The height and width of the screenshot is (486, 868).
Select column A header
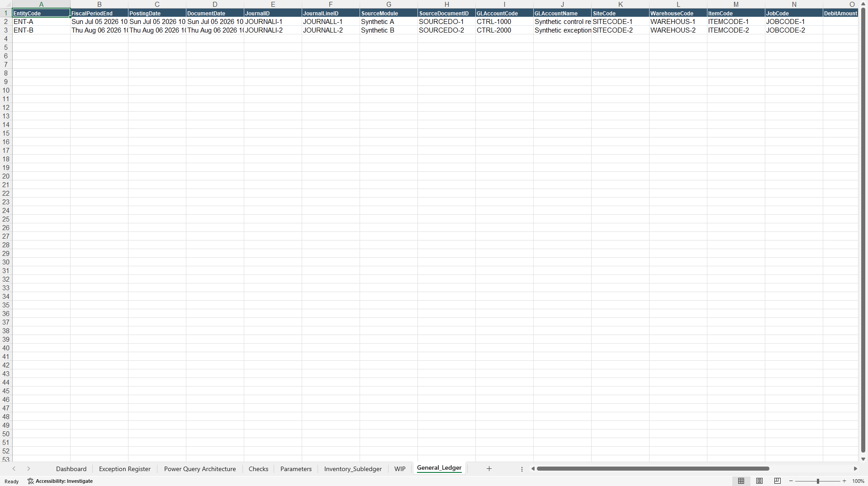tap(41, 4)
